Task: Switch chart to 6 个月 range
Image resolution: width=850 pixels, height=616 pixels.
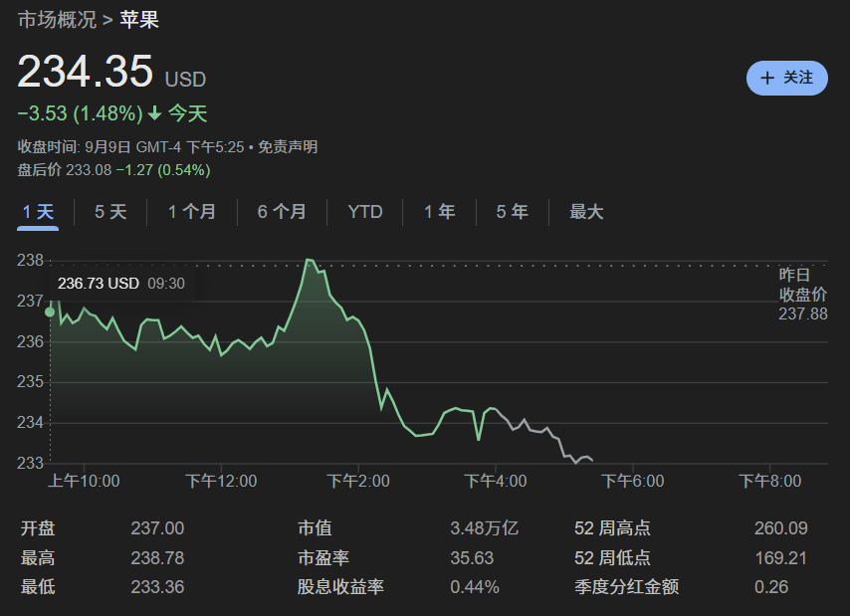Action: tap(282, 212)
